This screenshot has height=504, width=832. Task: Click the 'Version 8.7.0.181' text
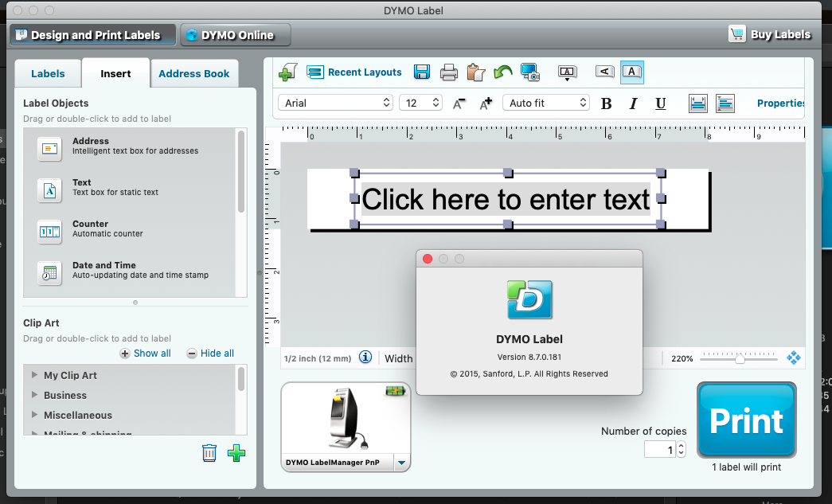click(x=529, y=357)
